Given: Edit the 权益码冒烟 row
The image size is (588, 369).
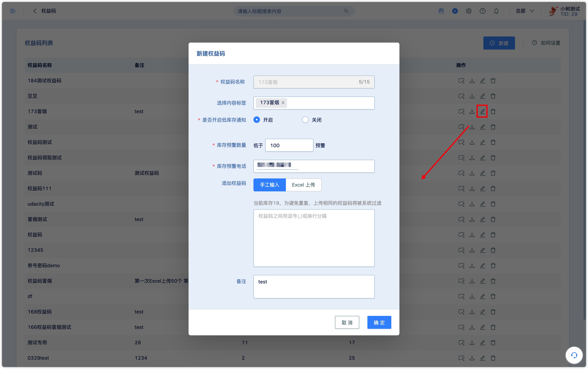Looking at the screenshot, I should click(x=482, y=281).
